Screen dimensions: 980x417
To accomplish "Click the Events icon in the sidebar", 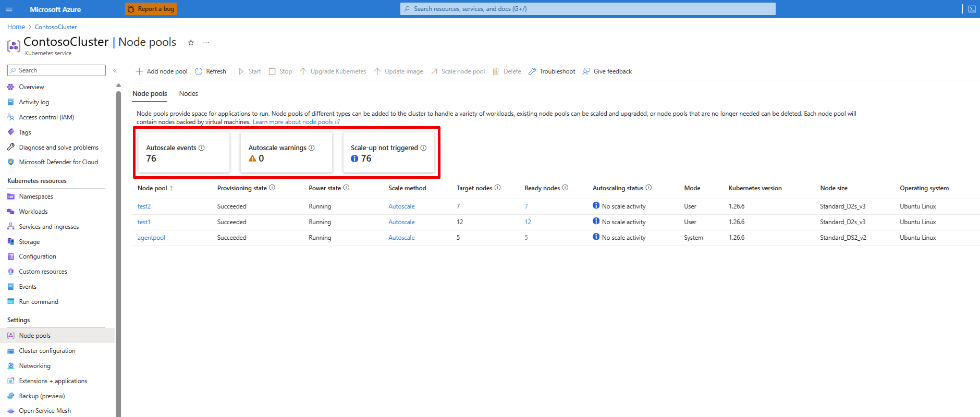I will (11, 287).
